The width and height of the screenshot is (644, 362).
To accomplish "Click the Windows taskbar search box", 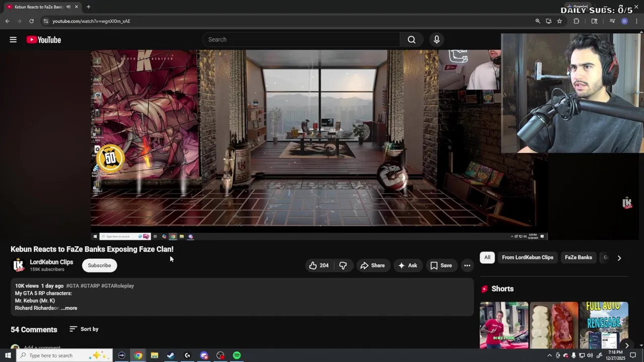I will click(64, 355).
